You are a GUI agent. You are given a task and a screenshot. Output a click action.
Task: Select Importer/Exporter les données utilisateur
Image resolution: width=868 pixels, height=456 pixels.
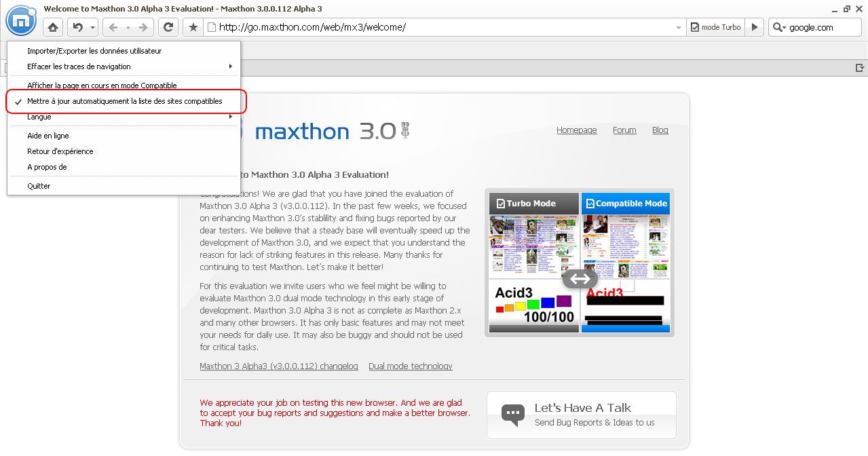click(124, 51)
